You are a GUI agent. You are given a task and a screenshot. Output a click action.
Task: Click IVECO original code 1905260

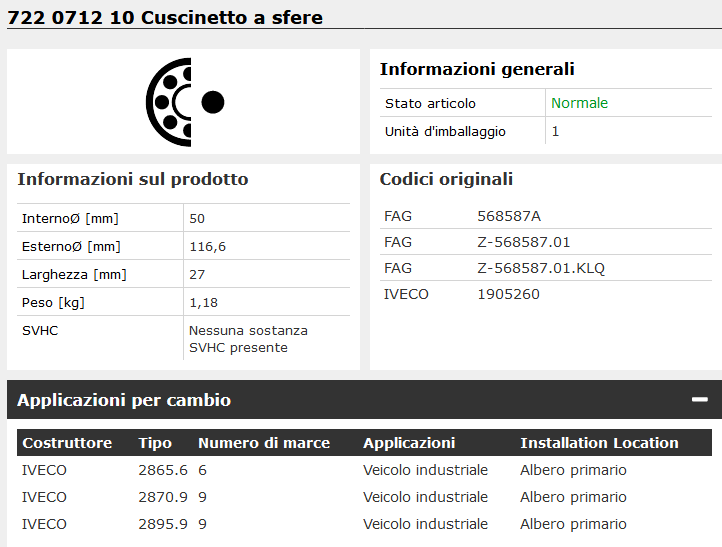[508, 294]
